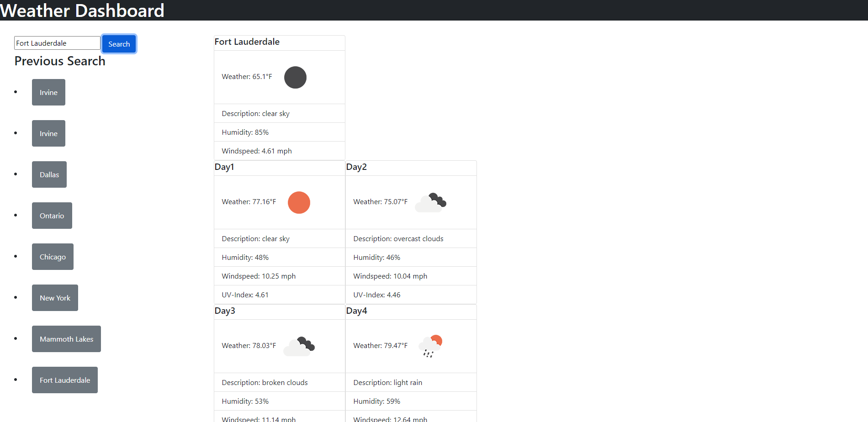
Task: Click the Ontario history button
Action: [52, 215]
